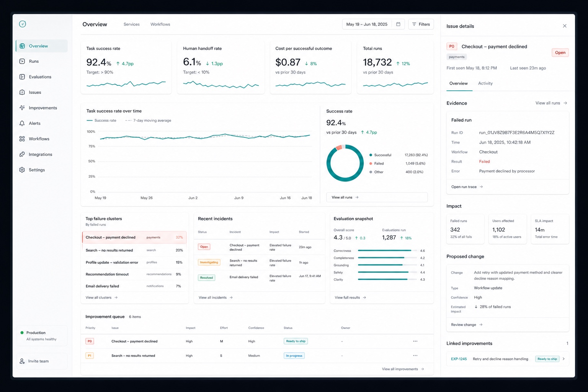Click arrow icon beside View full results
The height and width of the screenshot is (392, 588).
[364, 297]
